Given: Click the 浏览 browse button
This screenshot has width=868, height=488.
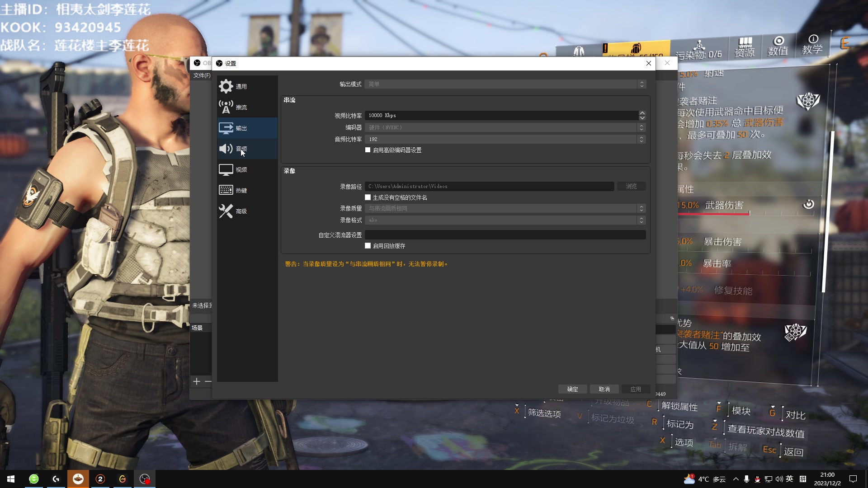Looking at the screenshot, I should point(631,186).
